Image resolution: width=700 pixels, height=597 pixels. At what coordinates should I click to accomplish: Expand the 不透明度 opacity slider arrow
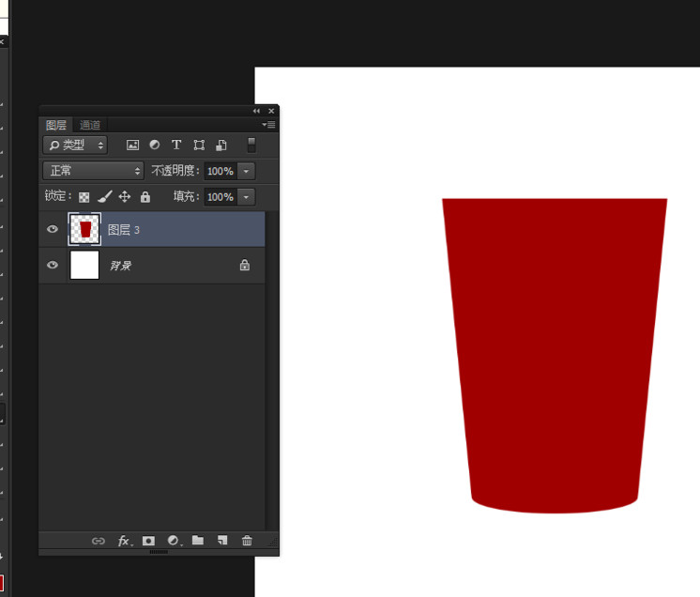(x=246, y=171)
